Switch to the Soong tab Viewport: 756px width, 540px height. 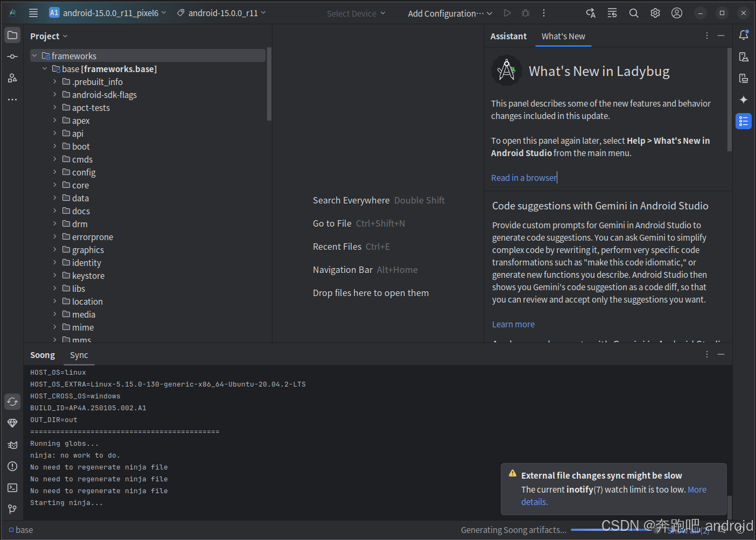42,355
